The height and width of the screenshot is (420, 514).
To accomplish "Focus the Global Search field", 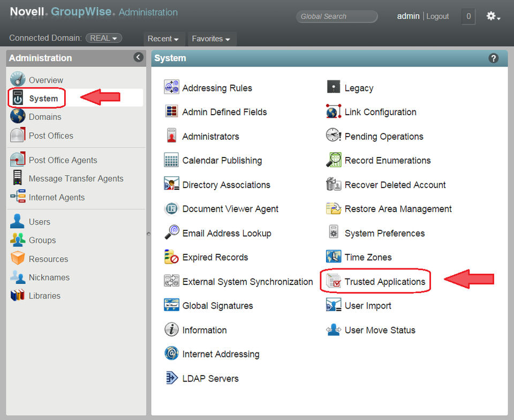I will [x=337, y=17].
